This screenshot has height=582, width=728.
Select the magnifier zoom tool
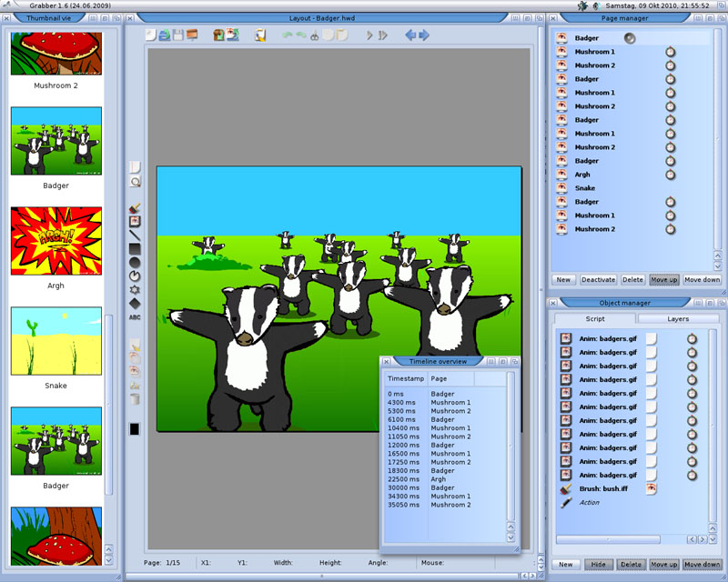[135, 182]
